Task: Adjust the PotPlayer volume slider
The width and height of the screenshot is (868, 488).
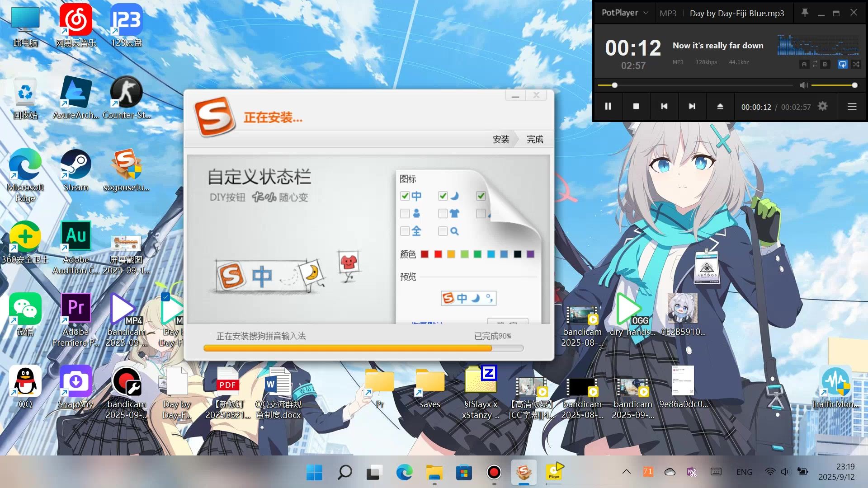Action: coord(834,85)
